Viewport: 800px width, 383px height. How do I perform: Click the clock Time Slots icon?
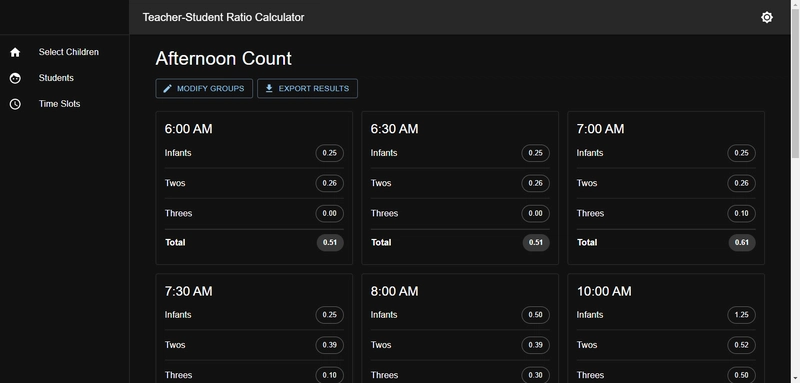tap(15, 104)
